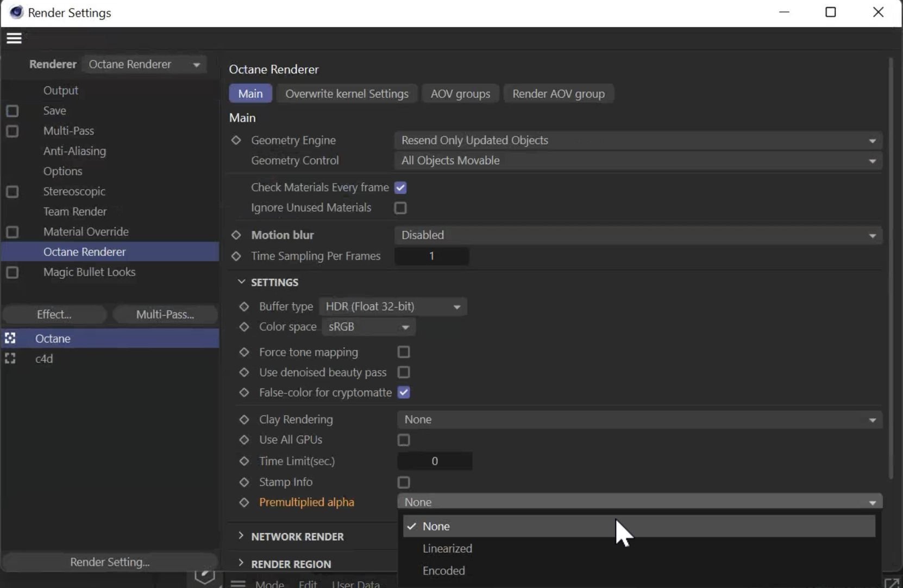Click the keyframe diamond beside Premultiplied alpha
This screenshot has width=903, height=588.
point(244,503)
